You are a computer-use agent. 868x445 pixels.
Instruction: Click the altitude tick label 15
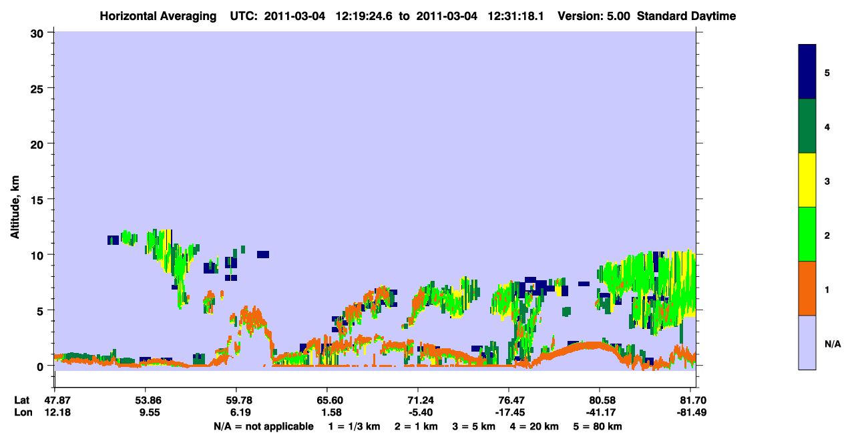pos(39,199)
